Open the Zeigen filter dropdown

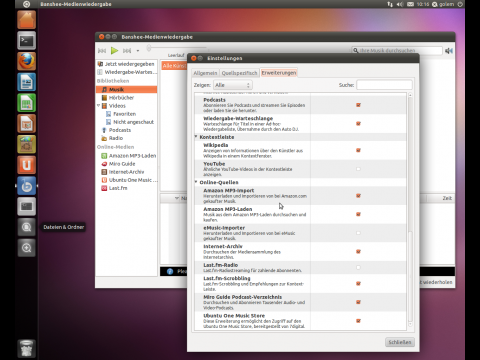[x=232, y=85]
